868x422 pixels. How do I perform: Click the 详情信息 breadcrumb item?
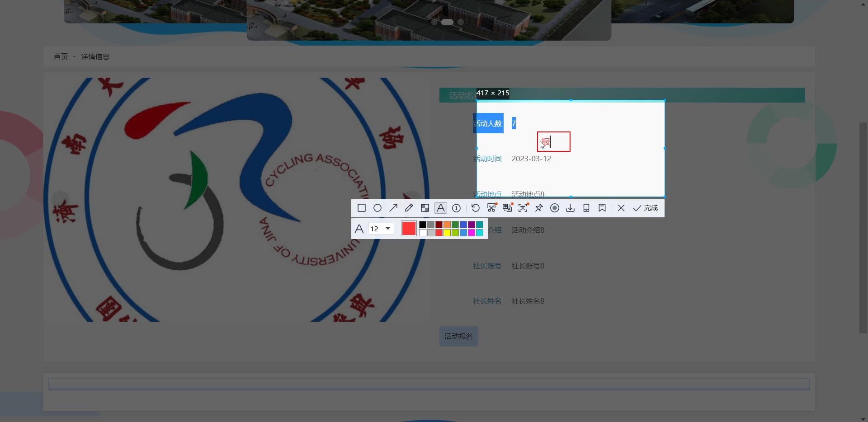tap(95, 56)
